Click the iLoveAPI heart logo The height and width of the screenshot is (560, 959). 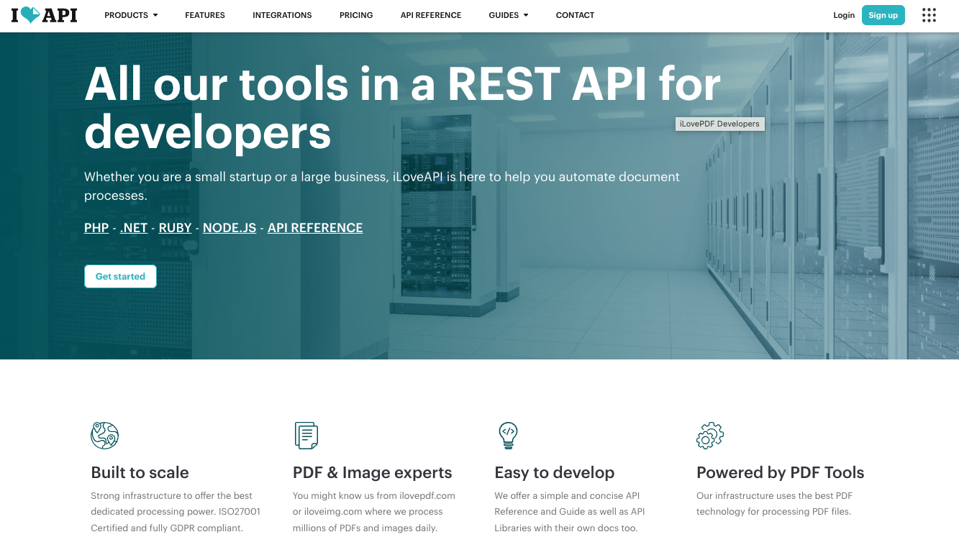[44, 15]
